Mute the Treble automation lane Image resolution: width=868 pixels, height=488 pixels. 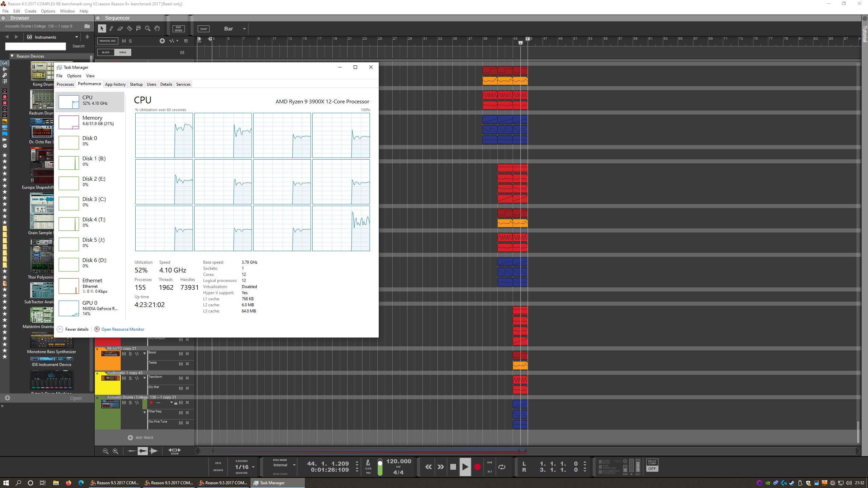click(181, 364)
